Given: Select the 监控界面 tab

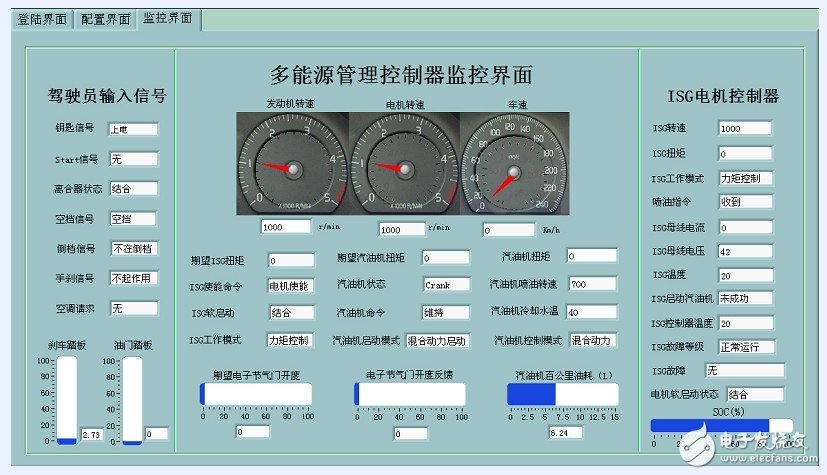Looking at the screenshot, I should [x=169, y=18].
